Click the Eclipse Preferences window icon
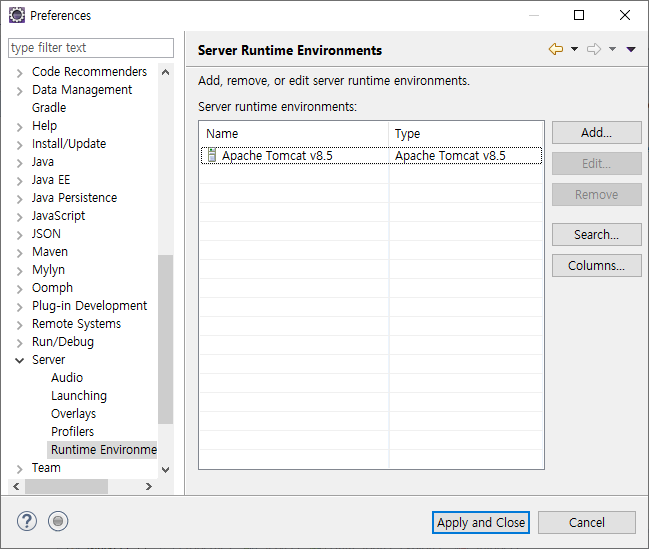This screenshot has width=649, height=549. [x=17, y=15]
